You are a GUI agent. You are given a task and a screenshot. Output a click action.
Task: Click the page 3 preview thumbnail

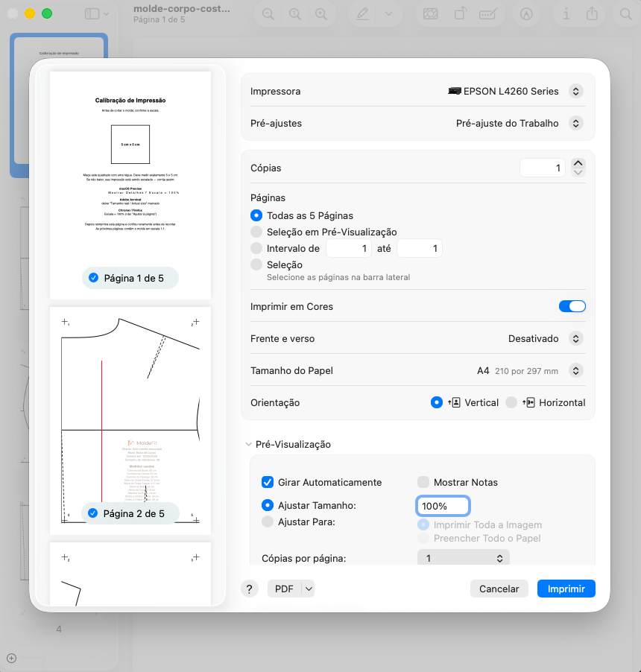pos(130,574)
